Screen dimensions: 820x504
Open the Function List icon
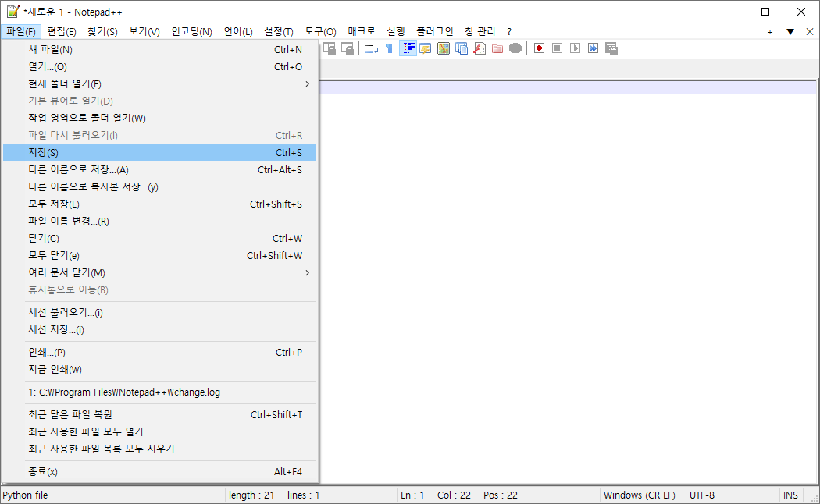(479, 48)
